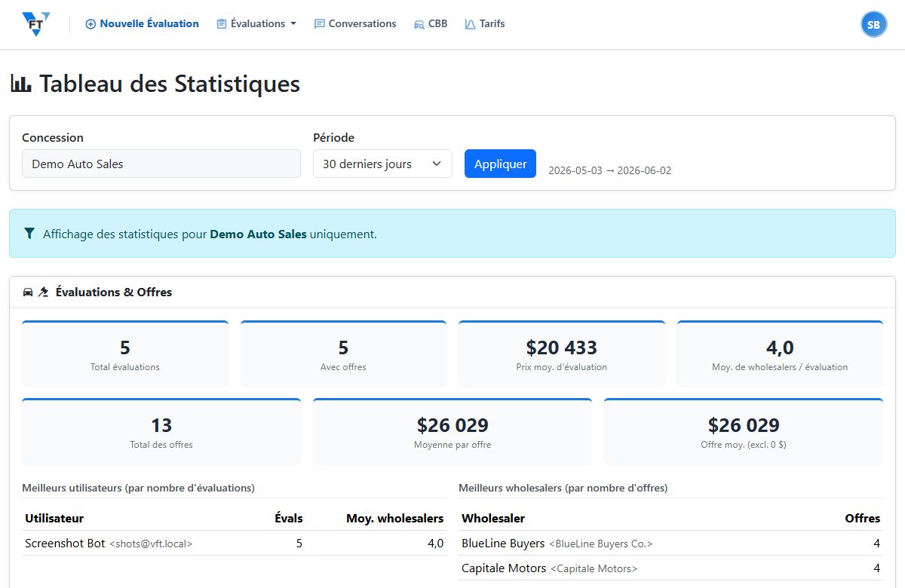Click the Évals column header

(289, 518)
